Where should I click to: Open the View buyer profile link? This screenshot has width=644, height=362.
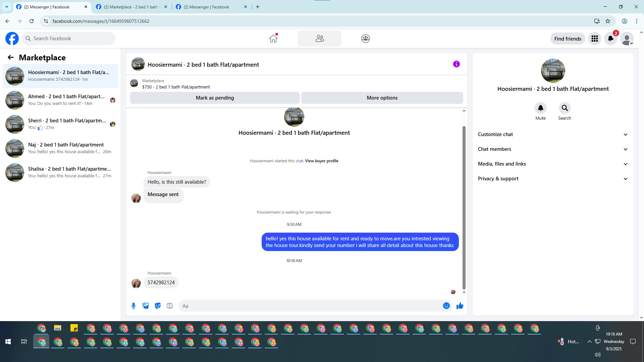click(322, 161)
